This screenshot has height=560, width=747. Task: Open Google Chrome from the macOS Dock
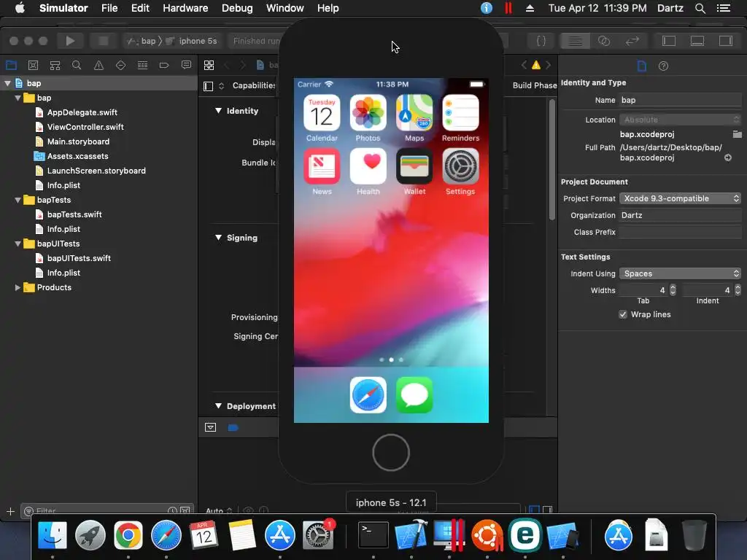point(128,535)
